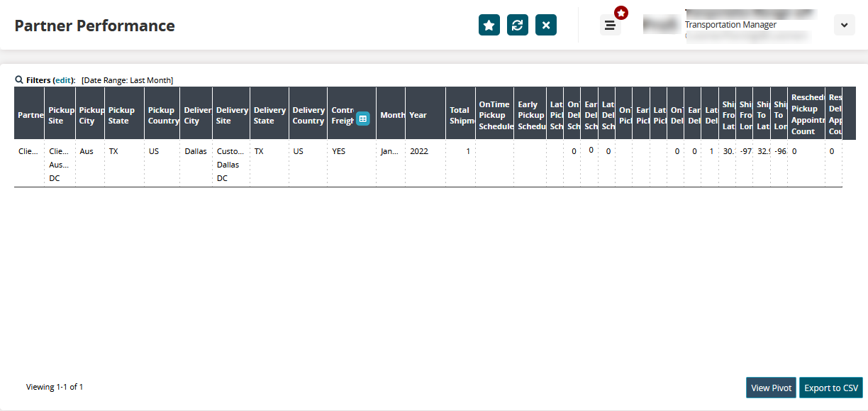Image resolution: width=868 pixels, height=411 pixels.
Task: Click the magnifier icon next to Filters
Action: [19, 80]
